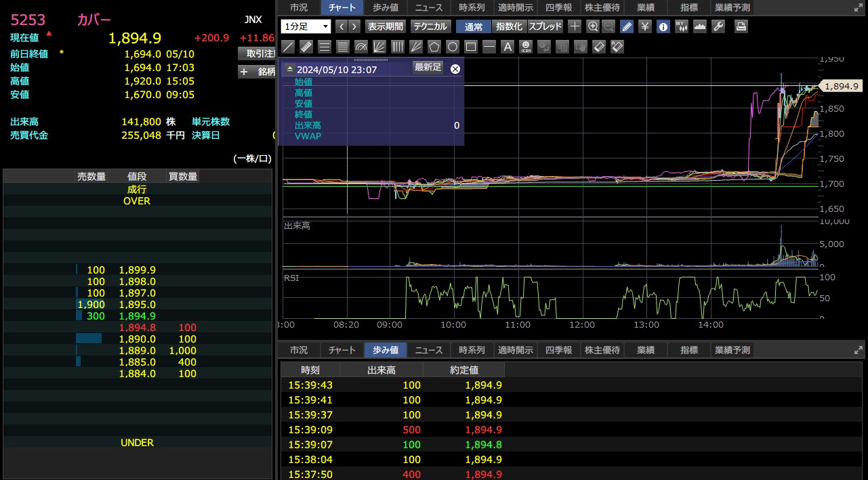The image size is (868, 480).
Task: Select スプレッド chart mode
Action: coord(545,26)
